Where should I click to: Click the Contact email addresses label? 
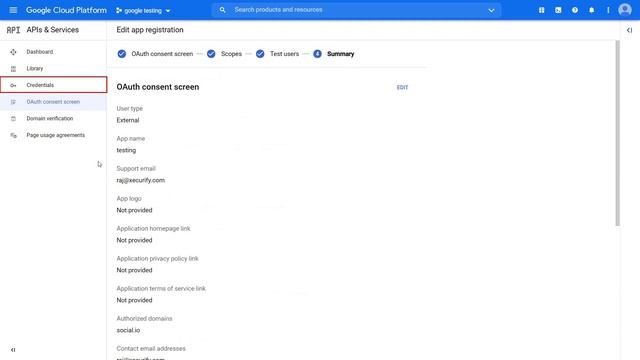pos(151,349)
